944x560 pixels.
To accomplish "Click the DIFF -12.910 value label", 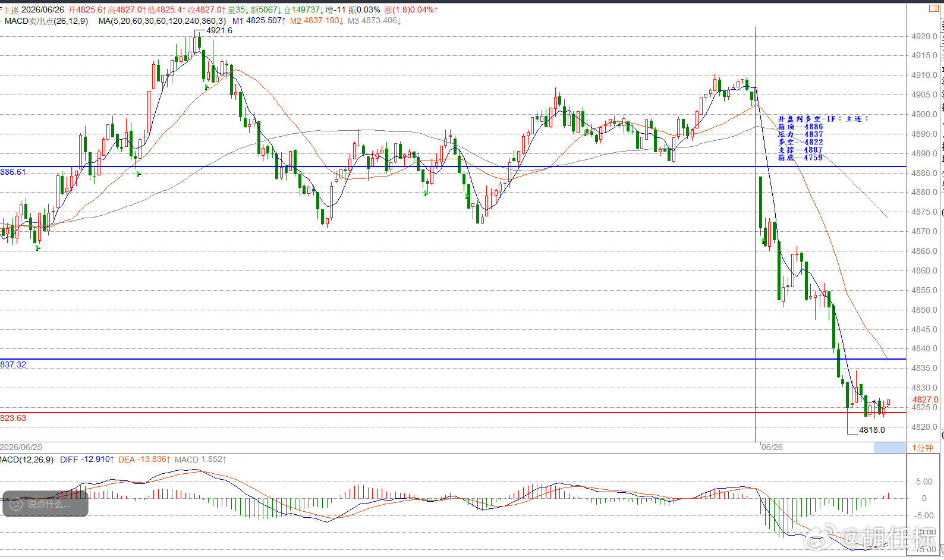I will click(x=87, y=460).
